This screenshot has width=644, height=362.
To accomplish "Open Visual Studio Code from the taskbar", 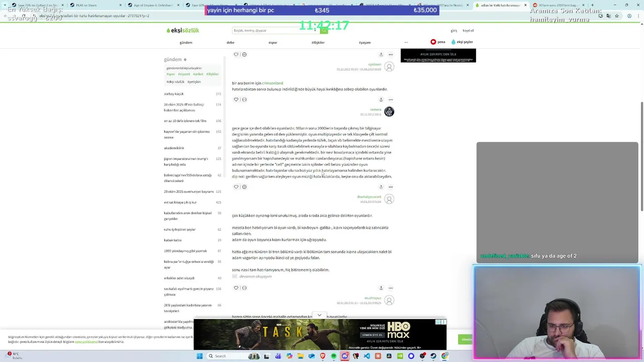I will (x=367, y=356).
